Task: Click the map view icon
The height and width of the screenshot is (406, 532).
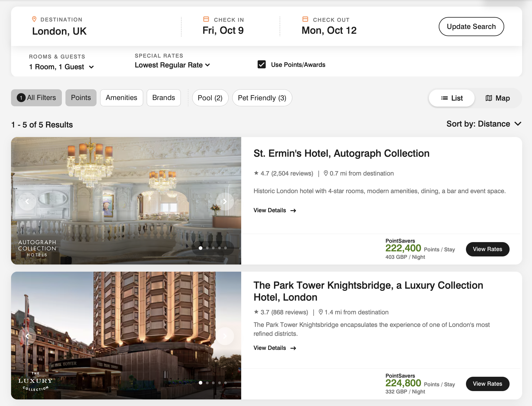Action: [x=489, y=98]
